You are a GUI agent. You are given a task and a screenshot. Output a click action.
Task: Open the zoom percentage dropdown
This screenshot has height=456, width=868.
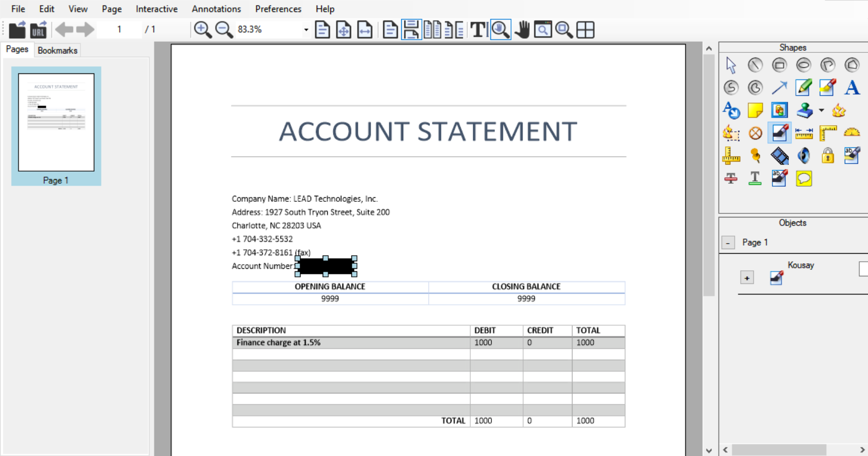coord(306,29)
